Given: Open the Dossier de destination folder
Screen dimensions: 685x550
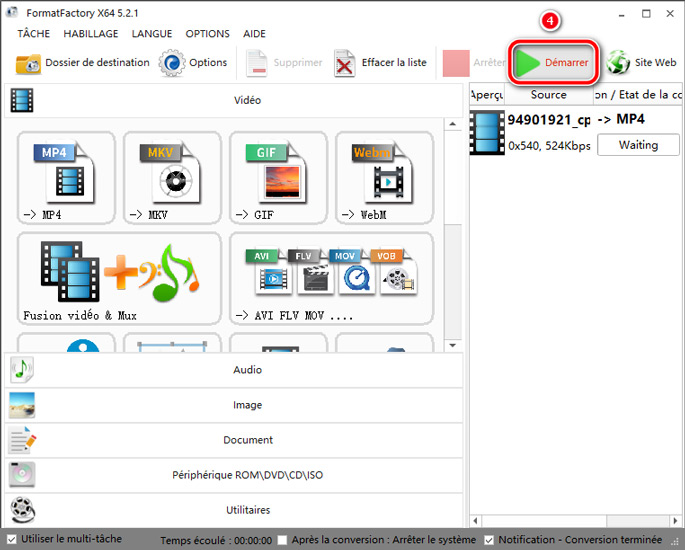Looking at the screenshot, I should 83,63.
